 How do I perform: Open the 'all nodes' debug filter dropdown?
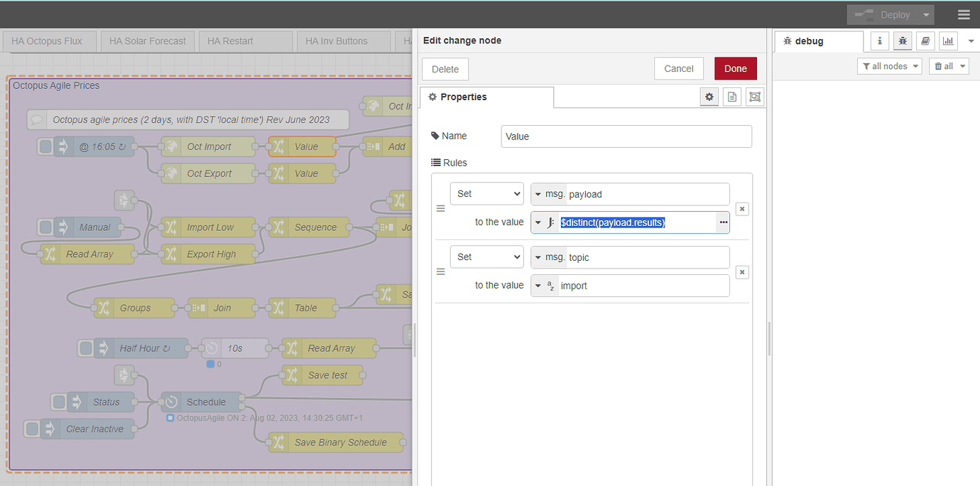[x=889, y=65]
